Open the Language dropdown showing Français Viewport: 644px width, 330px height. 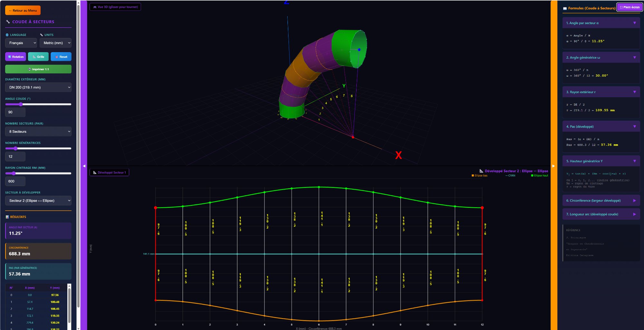21,43
